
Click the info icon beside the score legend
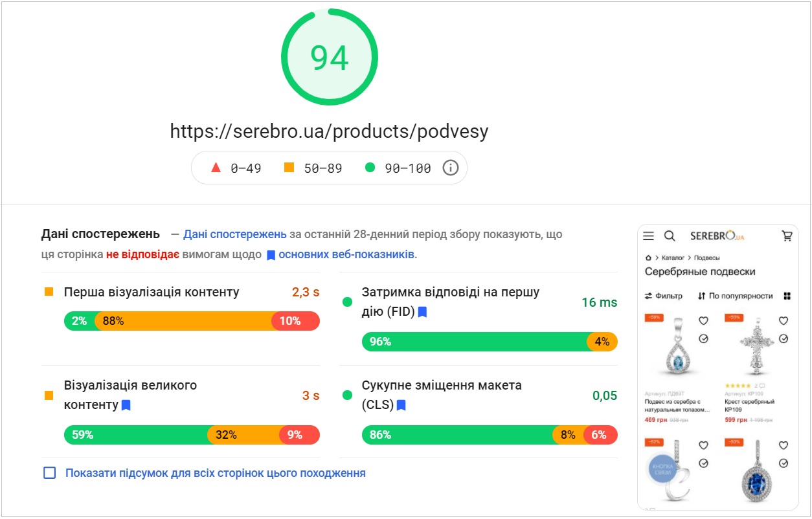pyautogui.click(x=450, y=168)
